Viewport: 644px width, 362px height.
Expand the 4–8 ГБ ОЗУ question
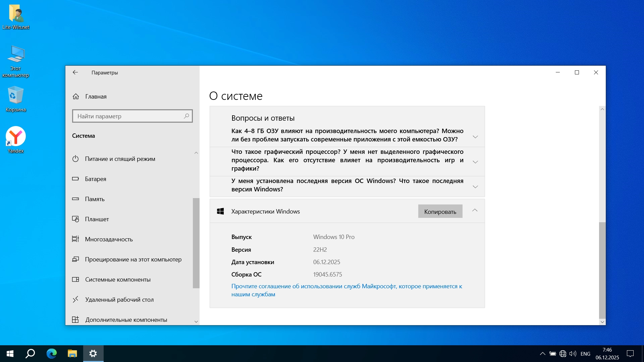point(475,137)
